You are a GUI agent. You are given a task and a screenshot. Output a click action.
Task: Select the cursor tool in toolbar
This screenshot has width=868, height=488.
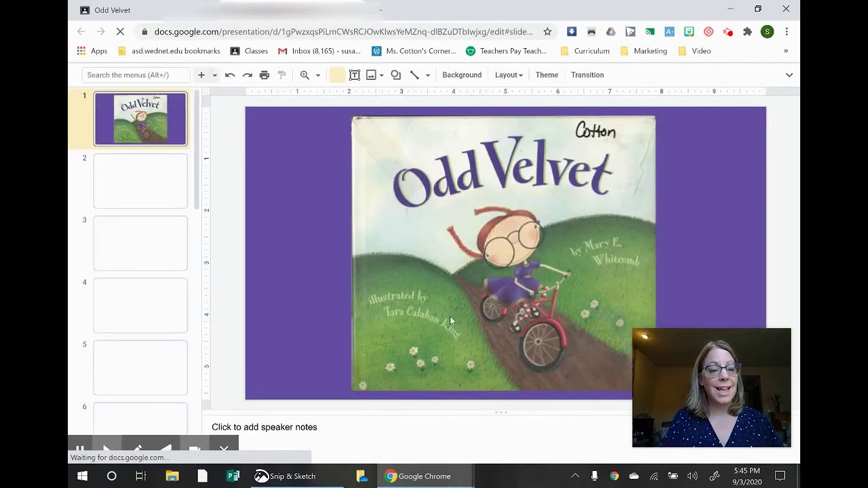pyautogui.click(x=337, y=75)
